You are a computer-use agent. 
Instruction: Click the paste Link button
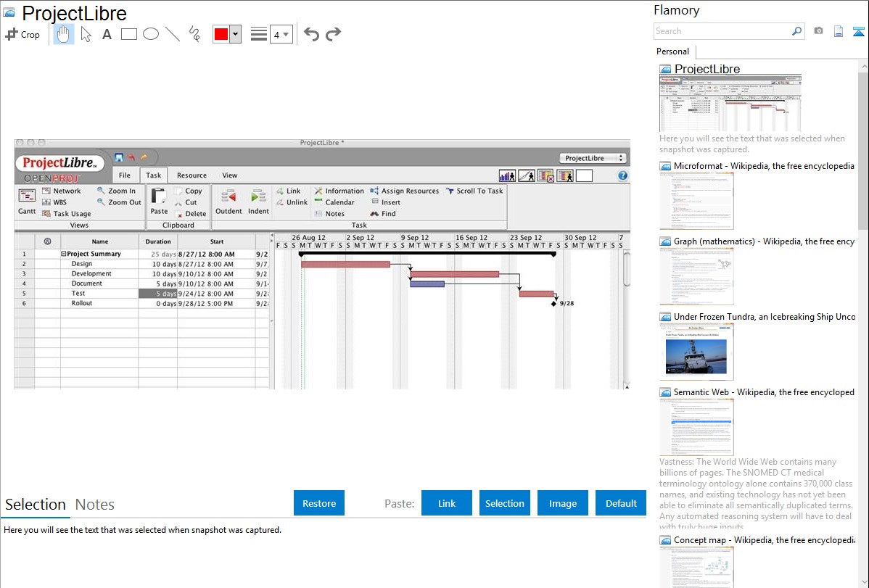[447, 503]
